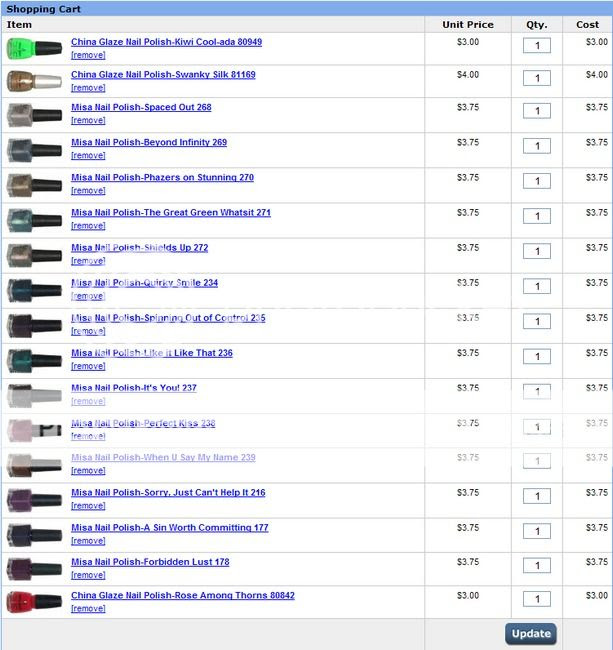Click the Cost column header
Viewport: 613px width, 650px height.
pos(587,25)
